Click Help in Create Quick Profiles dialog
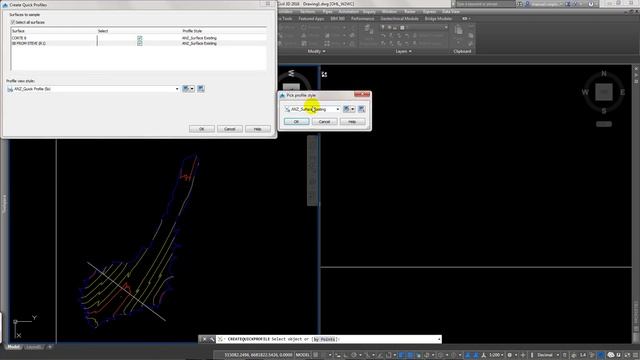 (258, 129)
